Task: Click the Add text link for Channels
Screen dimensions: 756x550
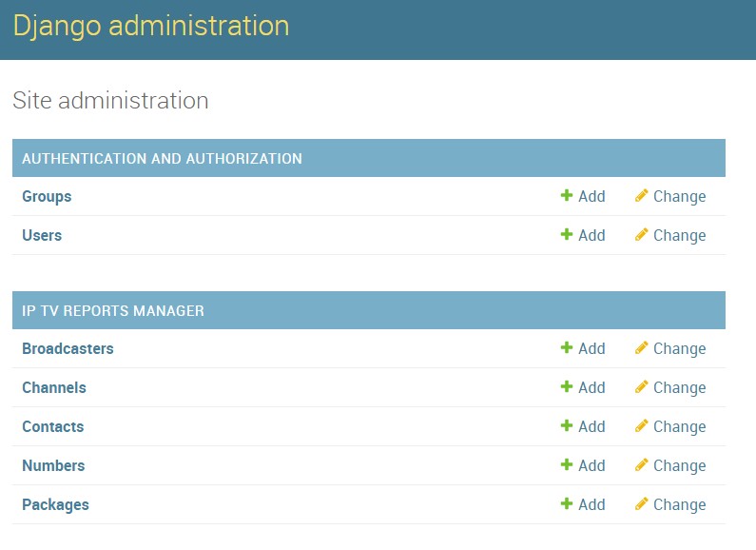Action: click(x=591, y=388)
